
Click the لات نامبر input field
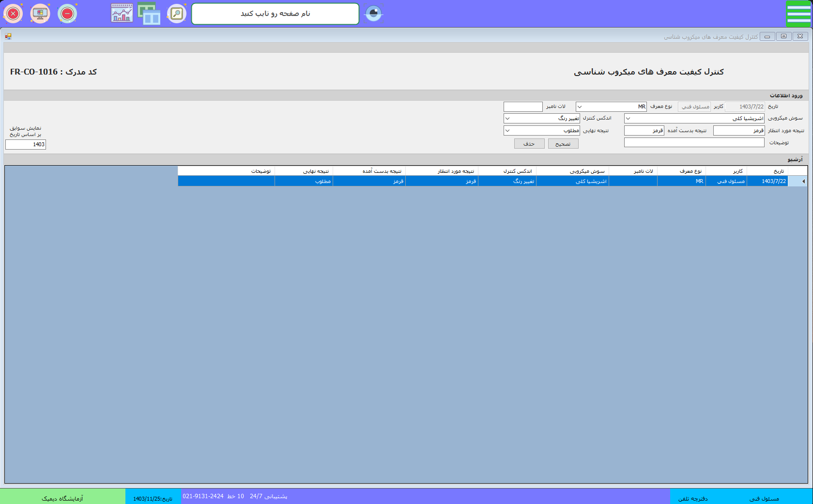pos(523,107)
